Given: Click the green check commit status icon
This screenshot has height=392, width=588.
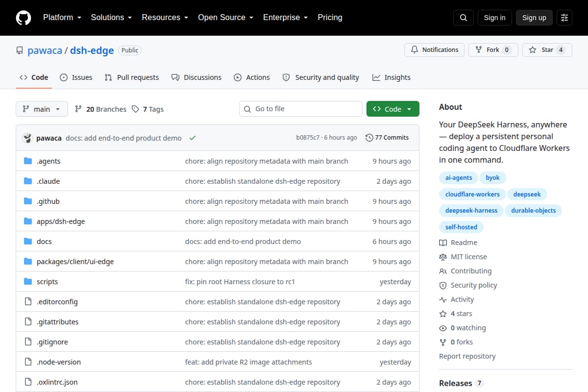Looking at the screenshot, I should coord(193,138).
